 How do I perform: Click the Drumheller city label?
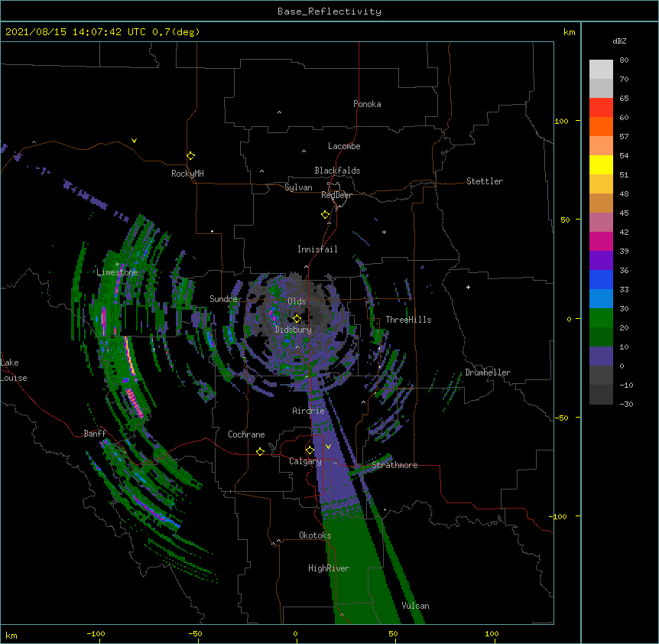(x=488, y=372)
